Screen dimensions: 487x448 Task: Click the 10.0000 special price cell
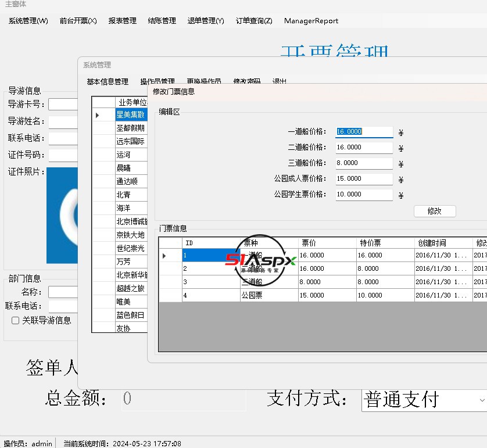(385, 295)
